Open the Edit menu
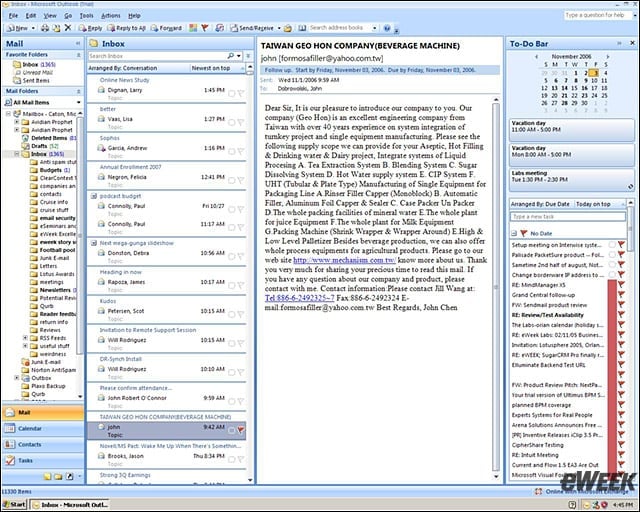 [31, 16]
